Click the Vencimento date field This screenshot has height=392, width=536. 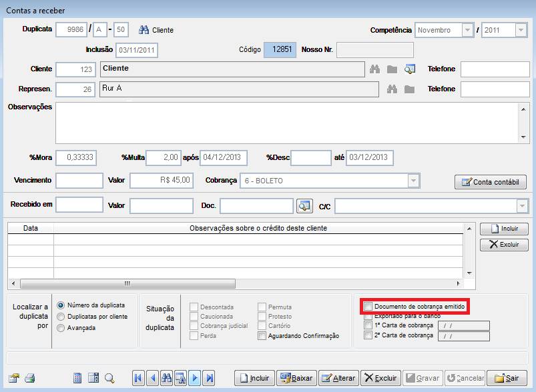(79, 181)
